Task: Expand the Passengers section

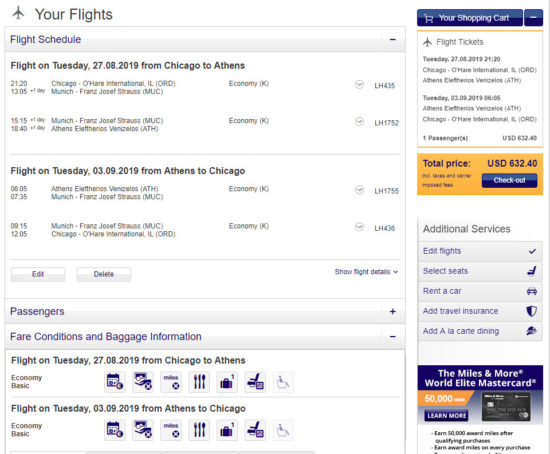Action: (393, 311)
